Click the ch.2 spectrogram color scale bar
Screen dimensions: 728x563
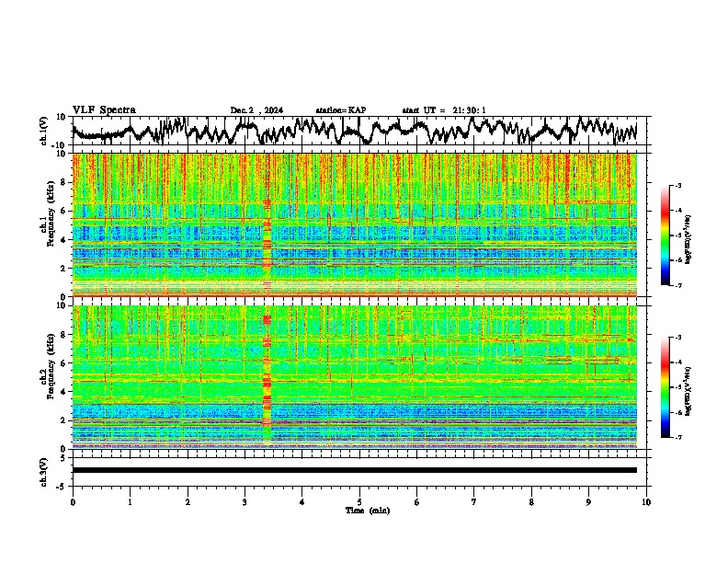point(665,387)
